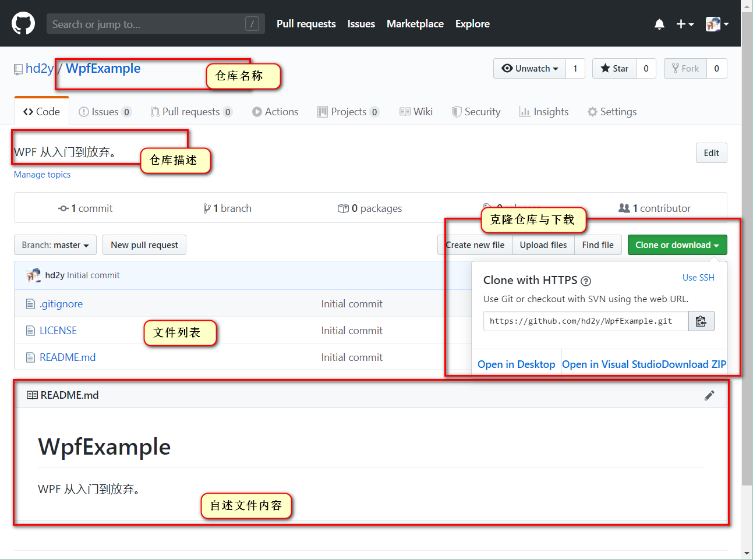Click the Create new file button
The image size is (753, 560).
click(x=475, y=245)
